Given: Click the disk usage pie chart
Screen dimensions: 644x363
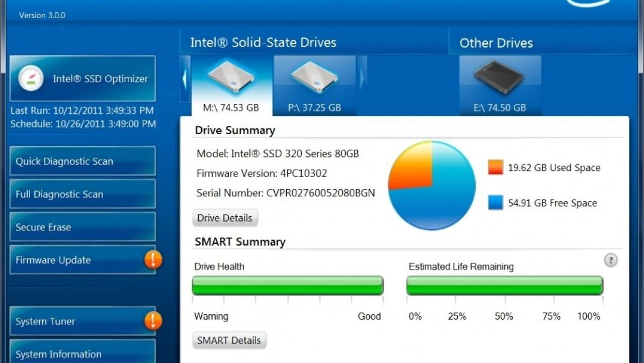Looking at the screenshot, I should [432, 186].
